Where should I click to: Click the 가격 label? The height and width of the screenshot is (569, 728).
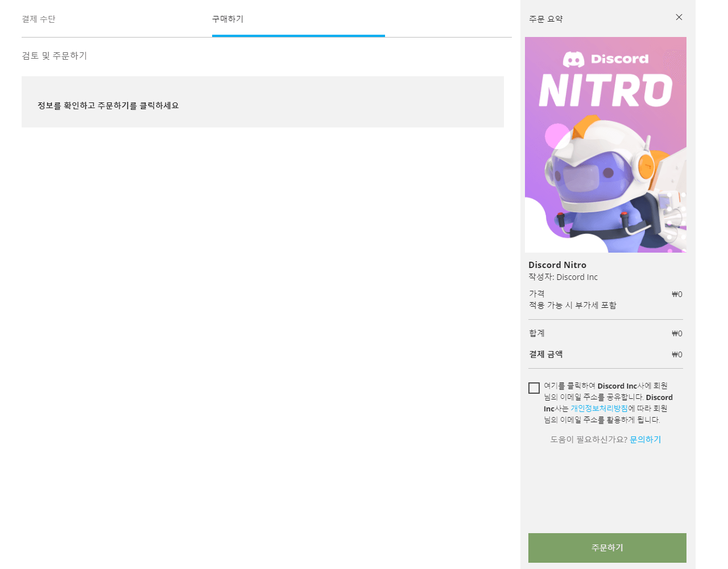[537, 294]
